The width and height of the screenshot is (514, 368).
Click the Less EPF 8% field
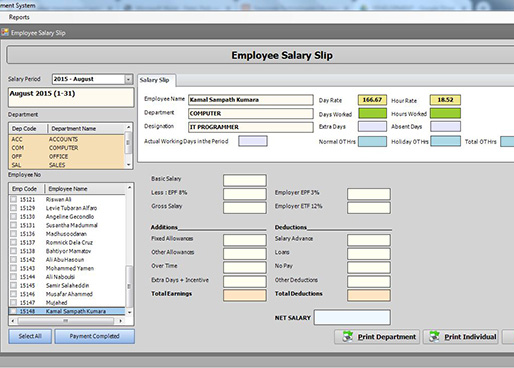245,194
